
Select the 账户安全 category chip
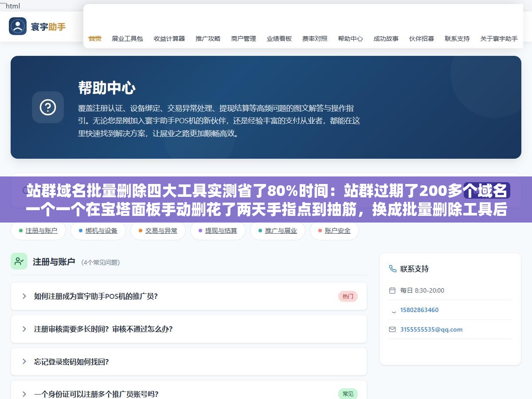(334, 231)
